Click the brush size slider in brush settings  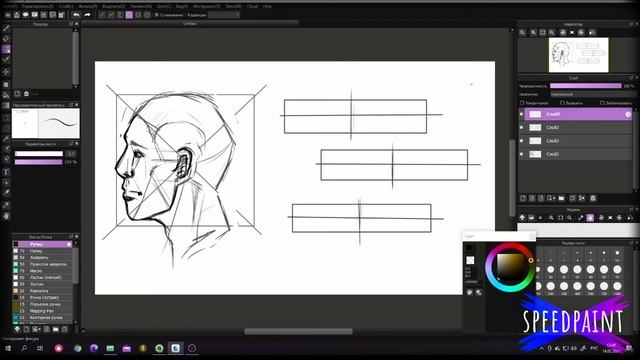[39, 154]
